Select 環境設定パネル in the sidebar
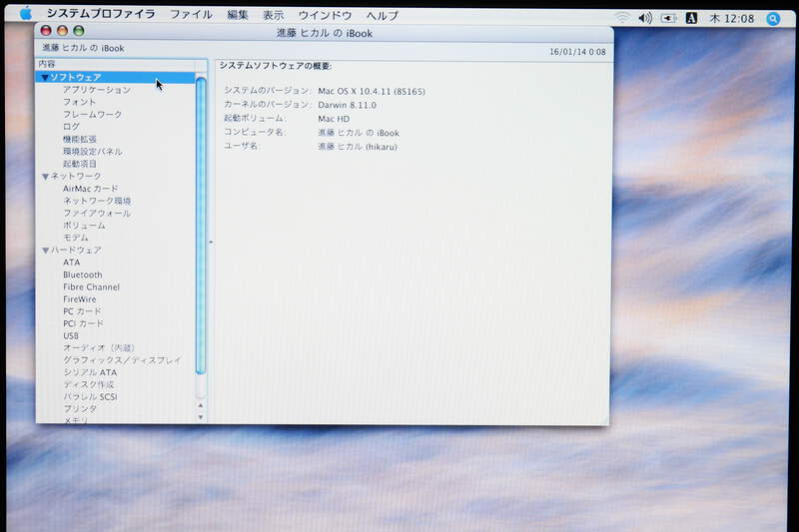Screen dimensions: 799x532 (x=92, y=151)
